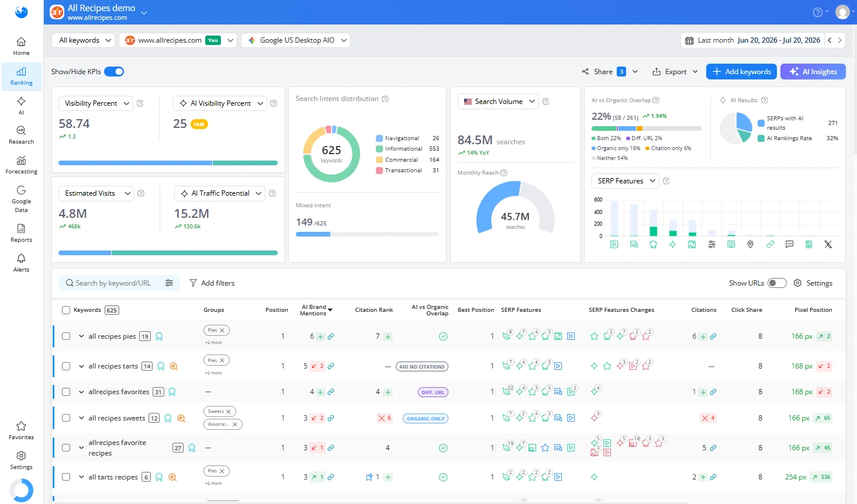The height and width of the screenshot is (504, 857).
Task: Click help icon next to Visibility Percent
Action: (x=140, y=103)
